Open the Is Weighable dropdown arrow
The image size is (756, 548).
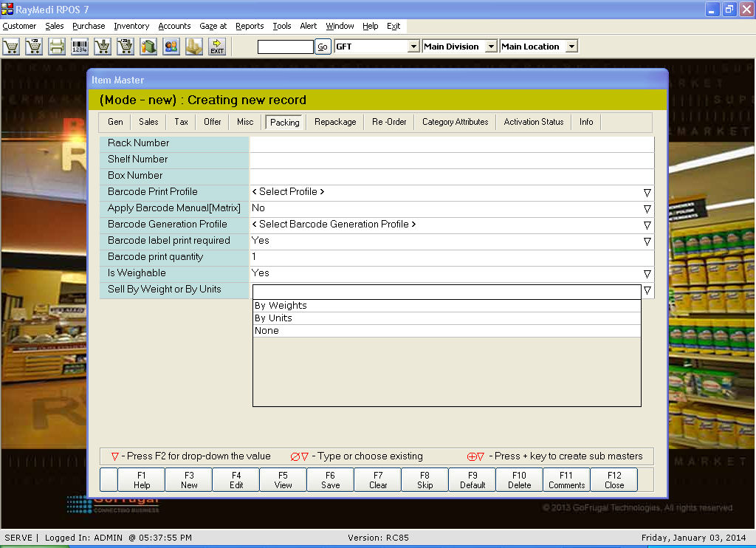pos(647,273)
